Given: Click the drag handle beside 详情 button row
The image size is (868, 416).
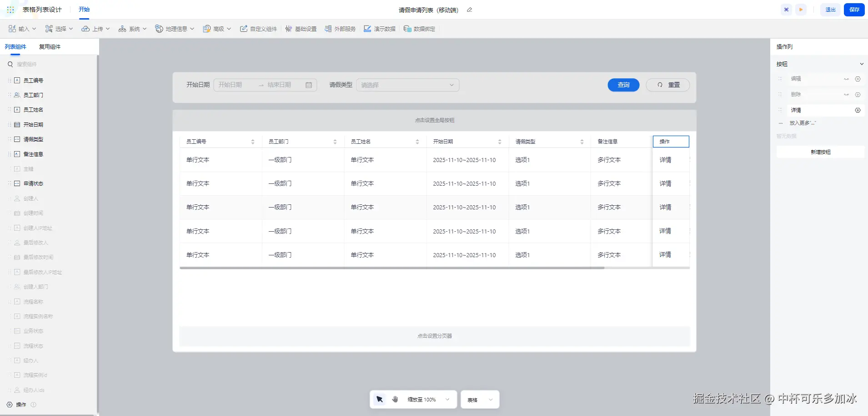Looking at the screenshot, I should click(x=780, y=110).
